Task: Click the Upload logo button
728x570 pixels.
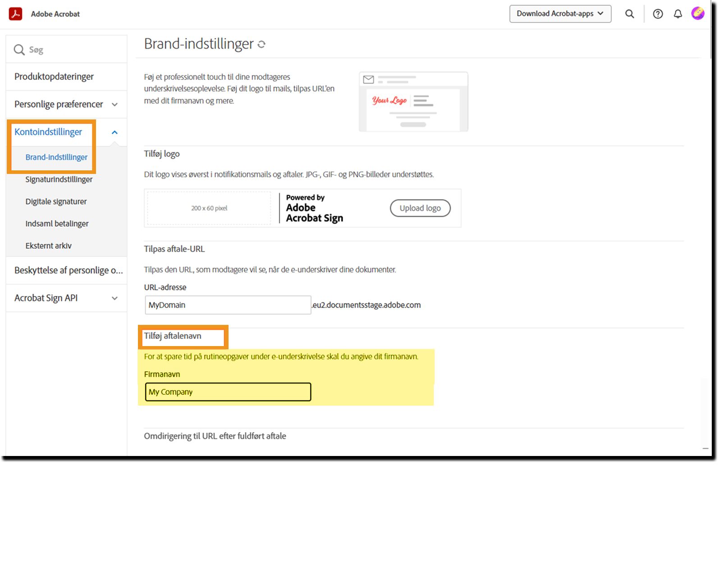Action: coord(420,208)
